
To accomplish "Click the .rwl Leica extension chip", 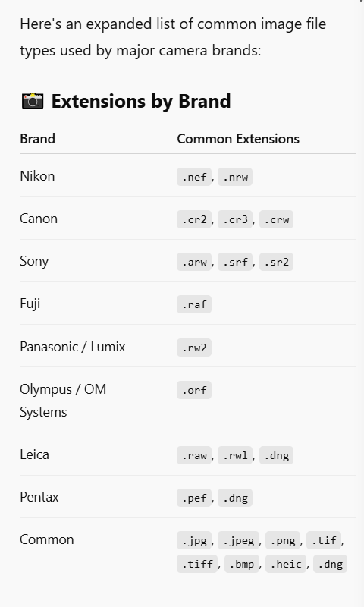I will click(235, 455).
